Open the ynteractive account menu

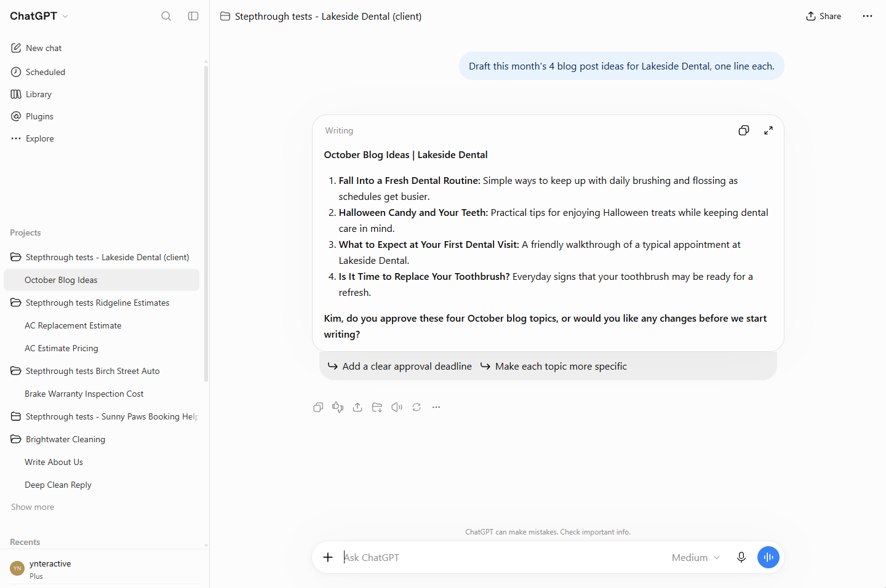click(x=102, y=569)
